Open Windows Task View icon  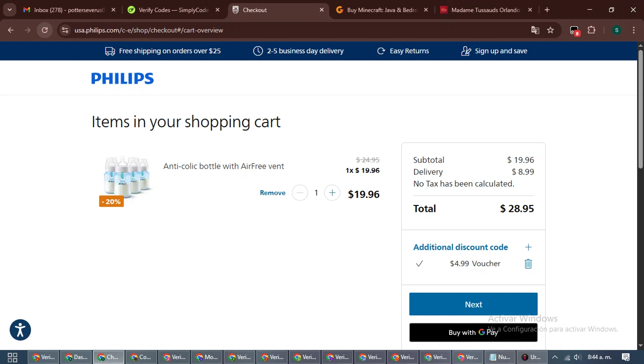[x=12, y=357]
